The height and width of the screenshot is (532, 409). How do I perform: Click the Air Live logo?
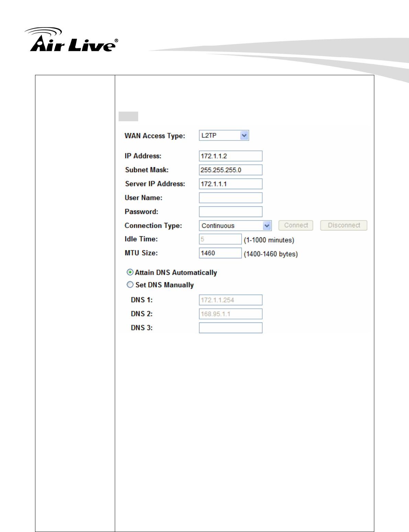[x=71, y=40]
